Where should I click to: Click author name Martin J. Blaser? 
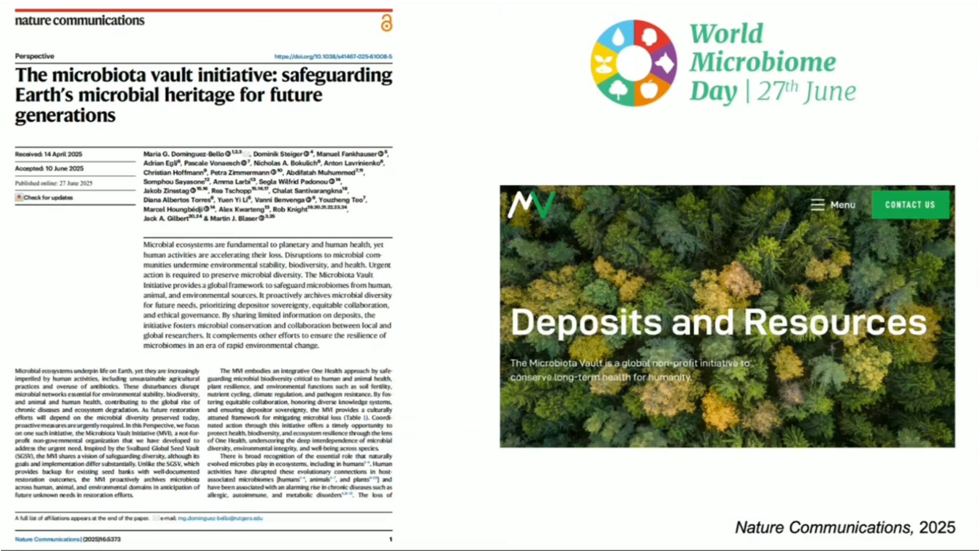tap(234, 218)
